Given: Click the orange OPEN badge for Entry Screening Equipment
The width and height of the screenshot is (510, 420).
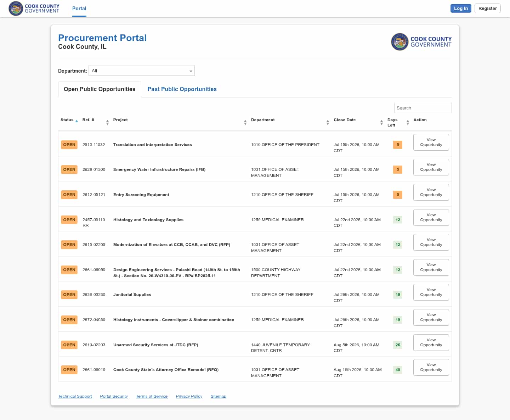Looking at the screenshot, I should (69, 195).
